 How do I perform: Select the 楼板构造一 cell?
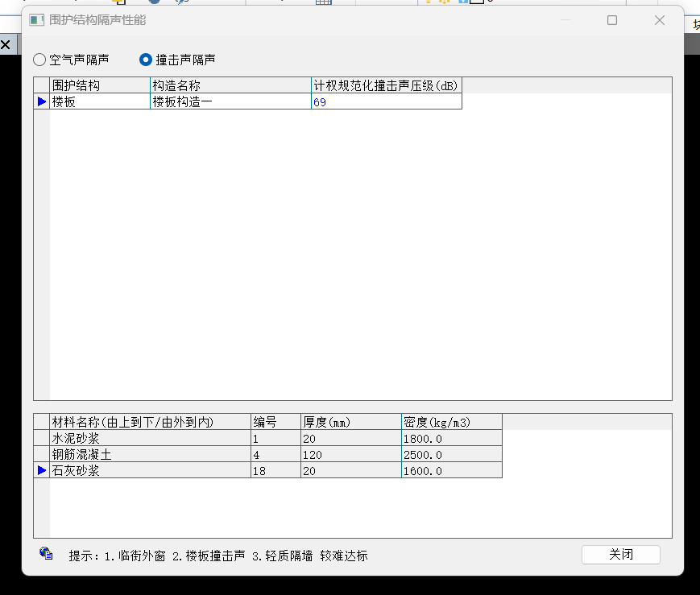point(230,101)
